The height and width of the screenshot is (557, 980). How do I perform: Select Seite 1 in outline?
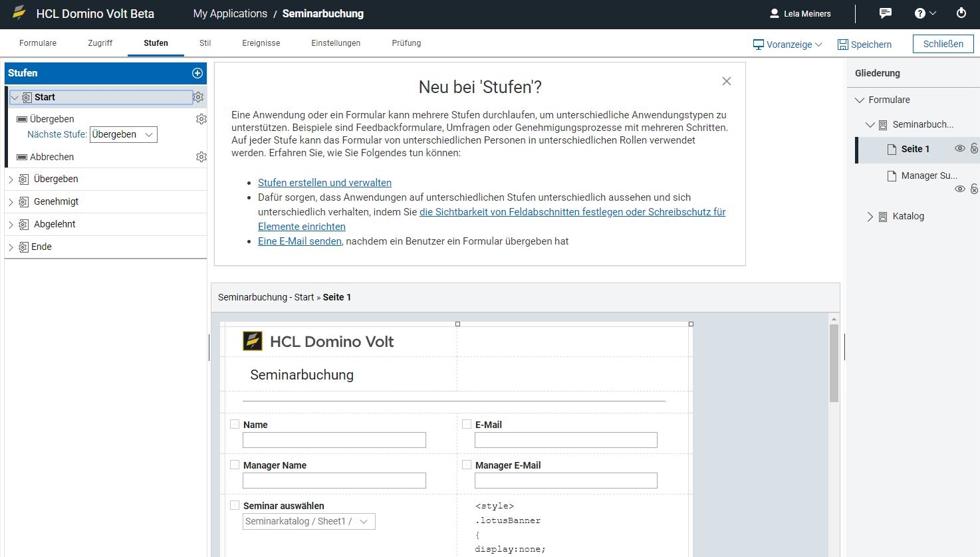(915, 149)
